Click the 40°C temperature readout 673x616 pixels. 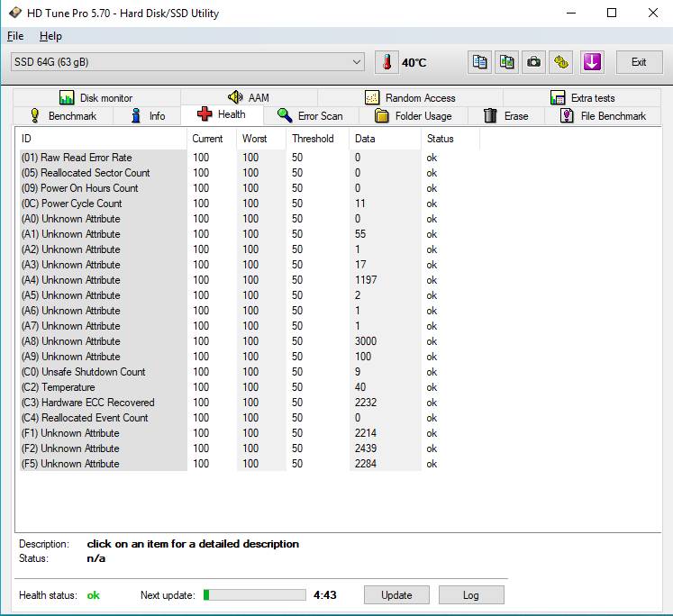click(414, 63)
